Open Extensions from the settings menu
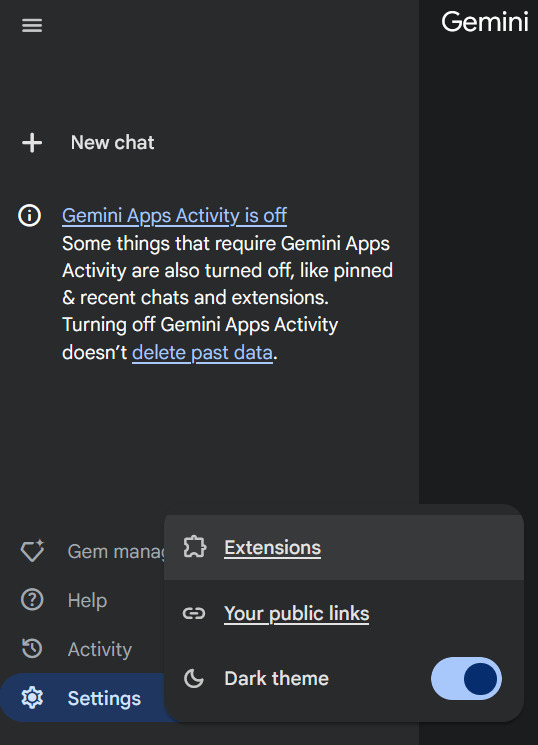This screenshot has width=538, height=745. pos(344,547)
